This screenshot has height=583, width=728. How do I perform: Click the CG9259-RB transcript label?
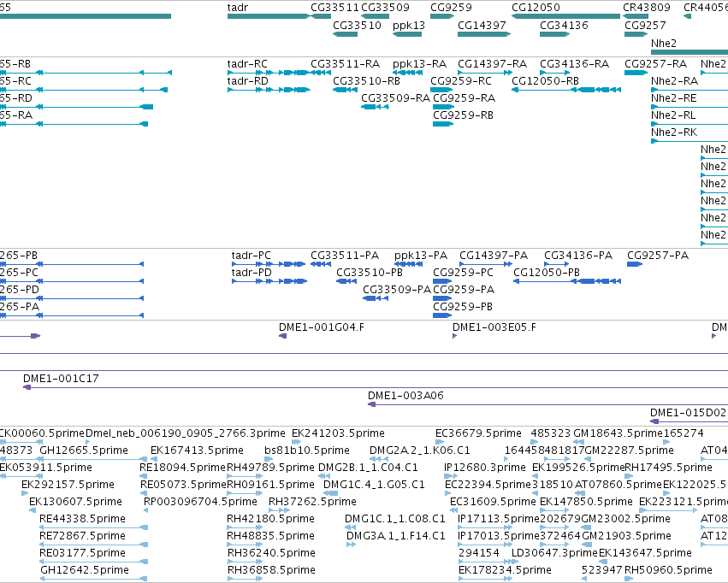click(464, 115)
